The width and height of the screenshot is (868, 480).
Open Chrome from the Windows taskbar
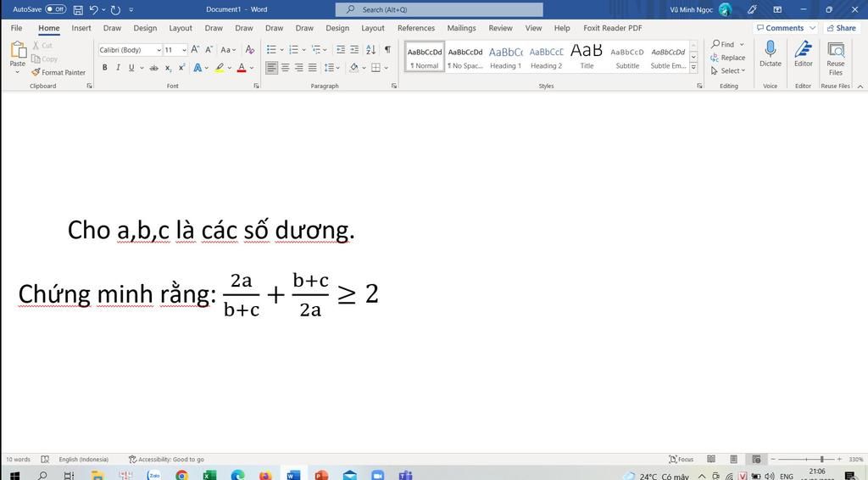point(181,475)
